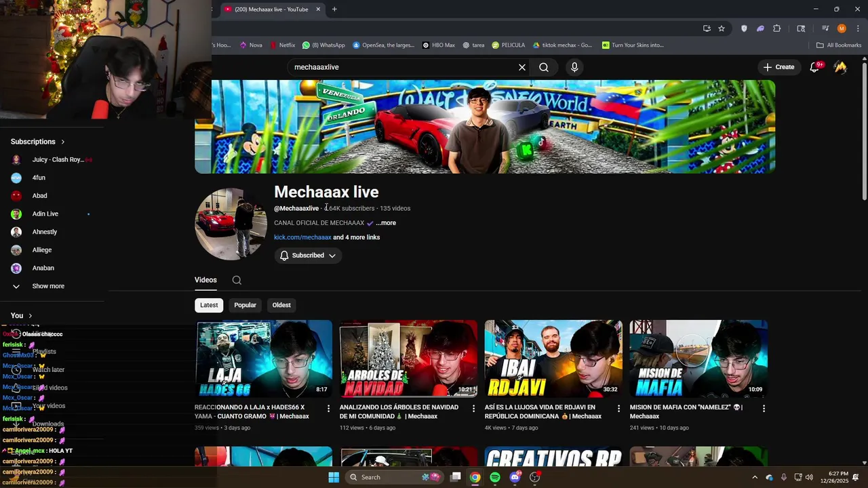Open more options for Árboles de Navidad video
This screenshot has width=868, height=488.
pos(473,409)
